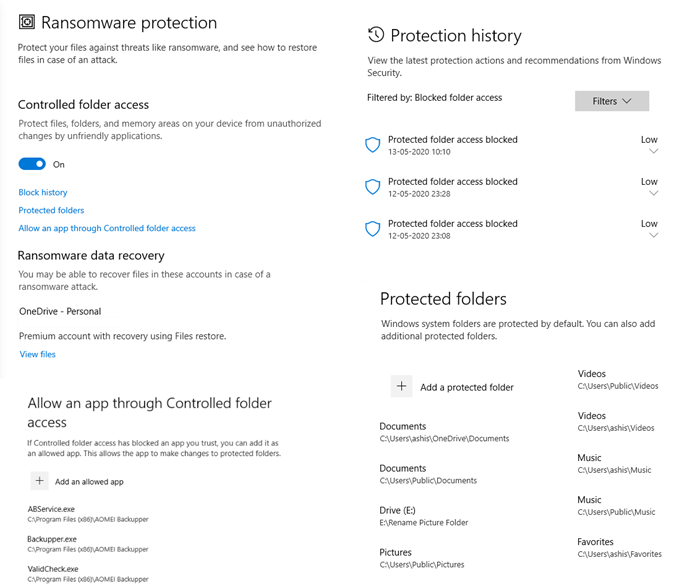The image size is (700, 587).
Task: Open the Filters dropdown
Action: [612, 101]
